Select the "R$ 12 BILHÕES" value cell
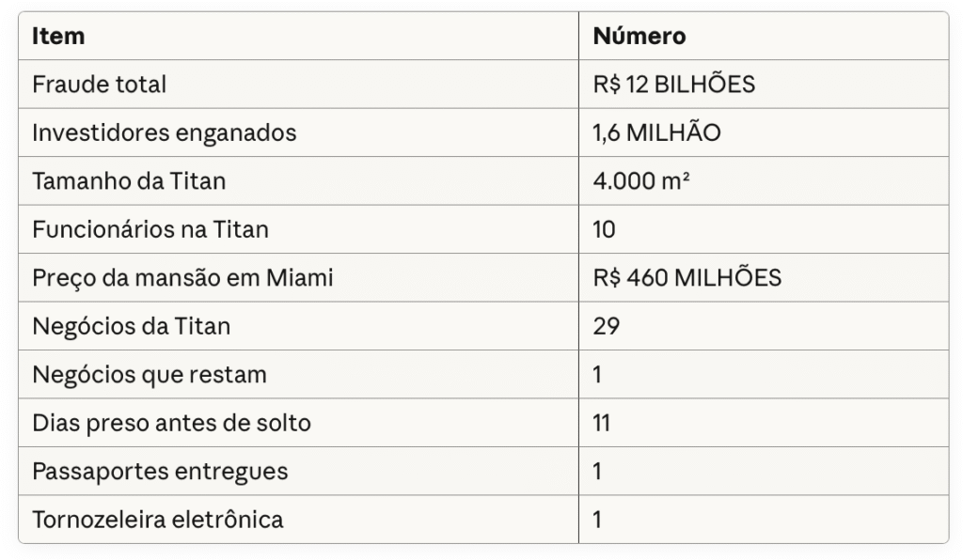Image resolution: width=963 pixels, height=560 pixels. (673, 85)
